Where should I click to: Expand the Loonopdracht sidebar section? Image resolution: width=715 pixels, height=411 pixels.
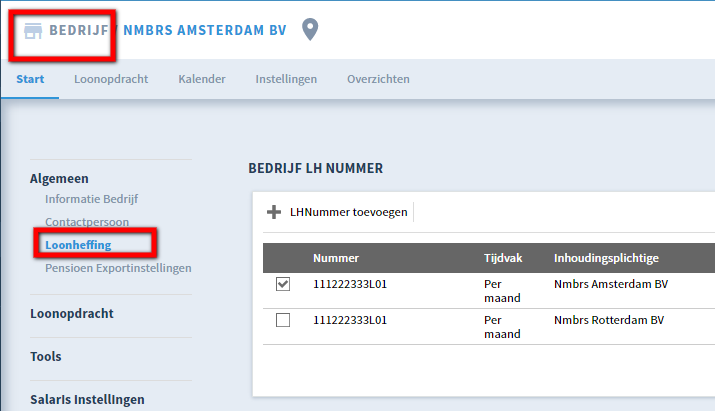[72, 313]
